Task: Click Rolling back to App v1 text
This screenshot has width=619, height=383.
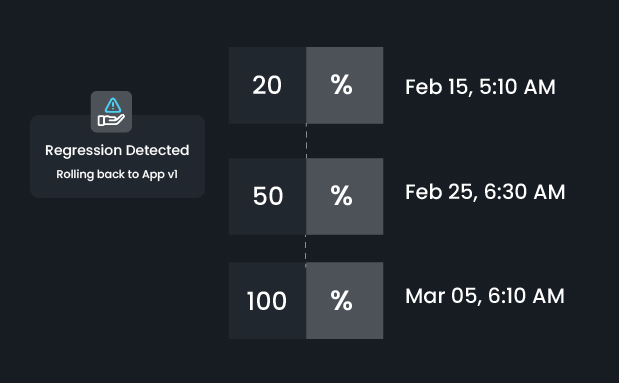Action: point(117,174)
